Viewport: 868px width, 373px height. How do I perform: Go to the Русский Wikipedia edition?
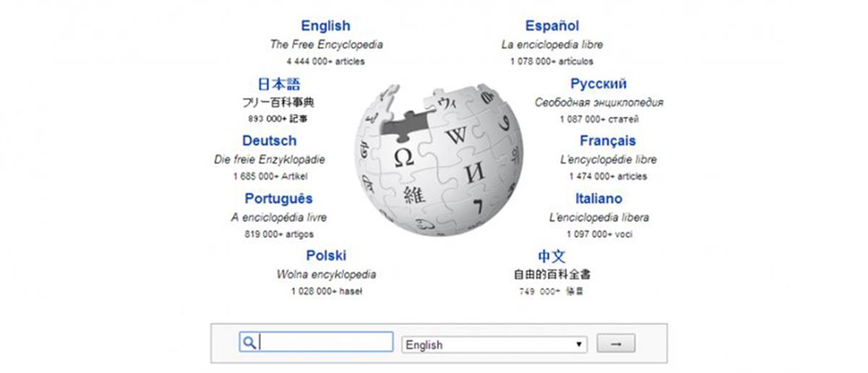pos(598,84)
